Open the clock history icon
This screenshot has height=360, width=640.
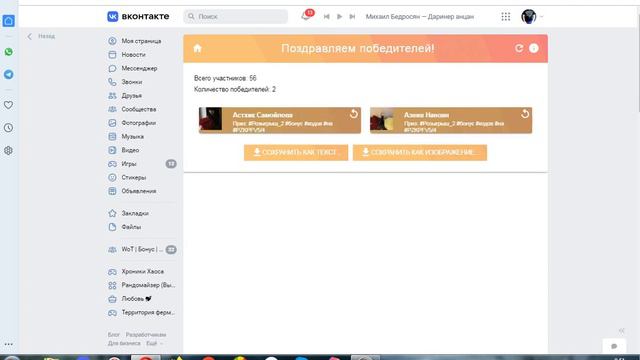(9, 128)
